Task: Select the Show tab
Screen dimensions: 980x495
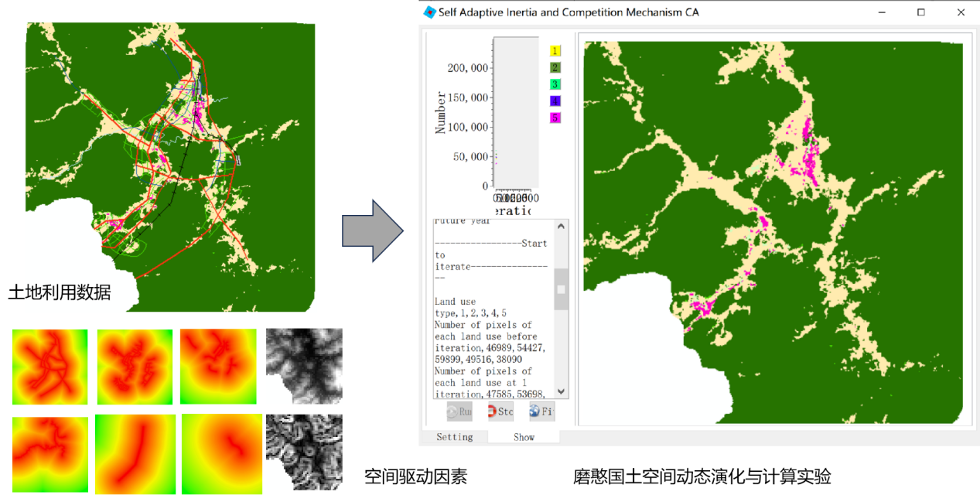Action: 524,437
